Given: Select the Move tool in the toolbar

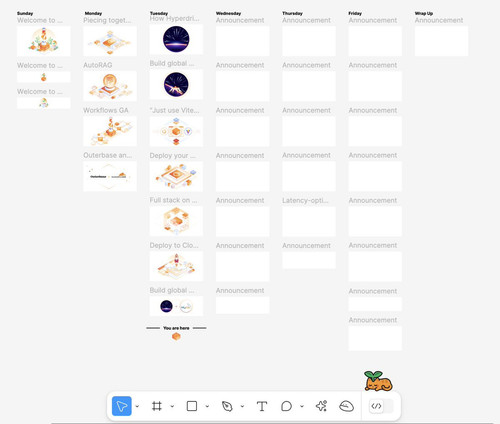Looking at the screenshot, I should pyautogui.click(x=122, y=406).
